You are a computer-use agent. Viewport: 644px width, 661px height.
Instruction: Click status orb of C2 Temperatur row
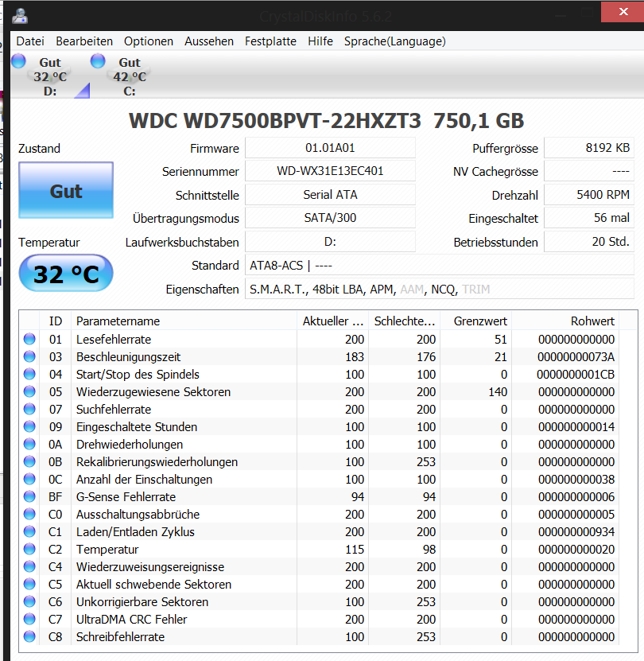pyautogui.click(x=29, y=549)
